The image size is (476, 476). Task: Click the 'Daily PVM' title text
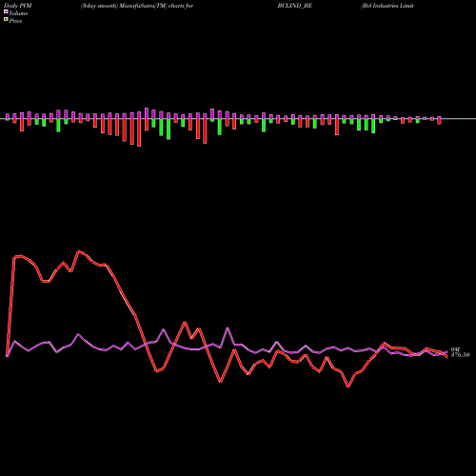point(18,6)
